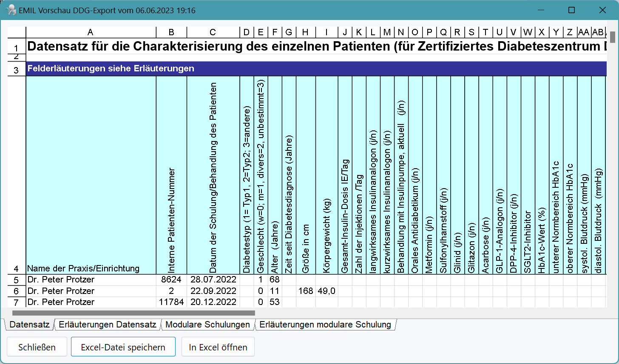
Task: Select column C header
Action: click(x=213, y=32)
